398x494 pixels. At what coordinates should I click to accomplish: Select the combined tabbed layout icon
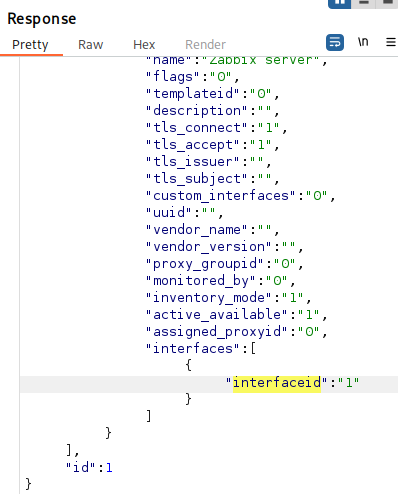(387, 3)
